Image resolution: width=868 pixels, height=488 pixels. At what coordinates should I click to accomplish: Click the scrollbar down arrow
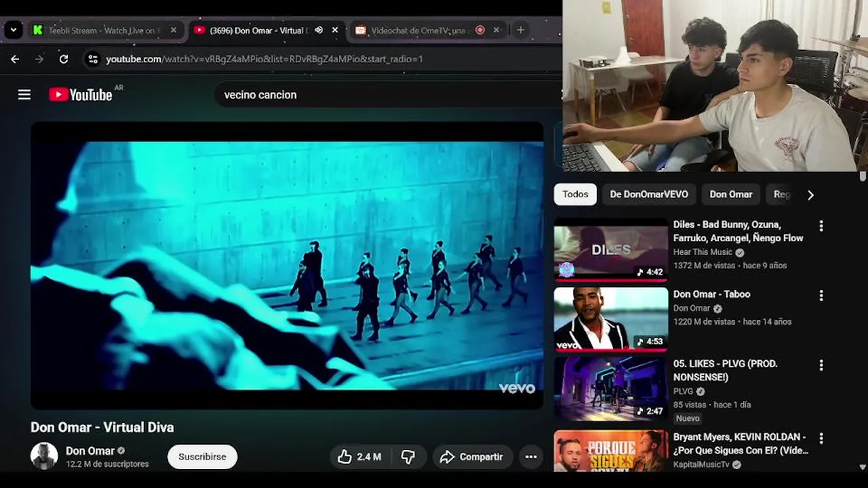coord(863,467)
